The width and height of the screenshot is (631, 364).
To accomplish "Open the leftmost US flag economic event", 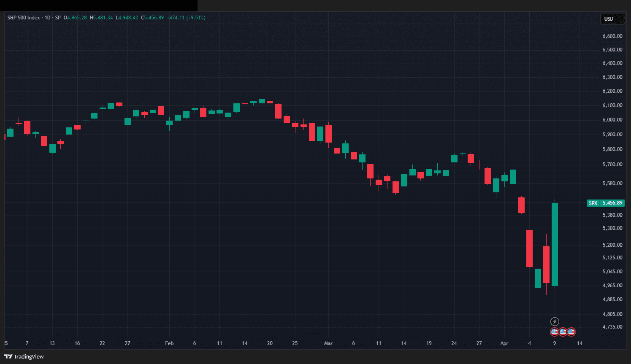I will click(555, 332).
